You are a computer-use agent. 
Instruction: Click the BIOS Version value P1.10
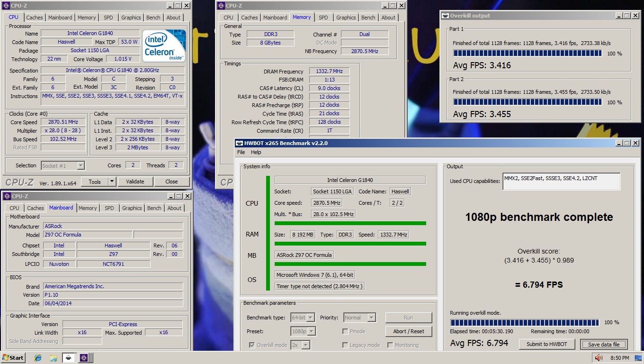click(x=113, y=295)
